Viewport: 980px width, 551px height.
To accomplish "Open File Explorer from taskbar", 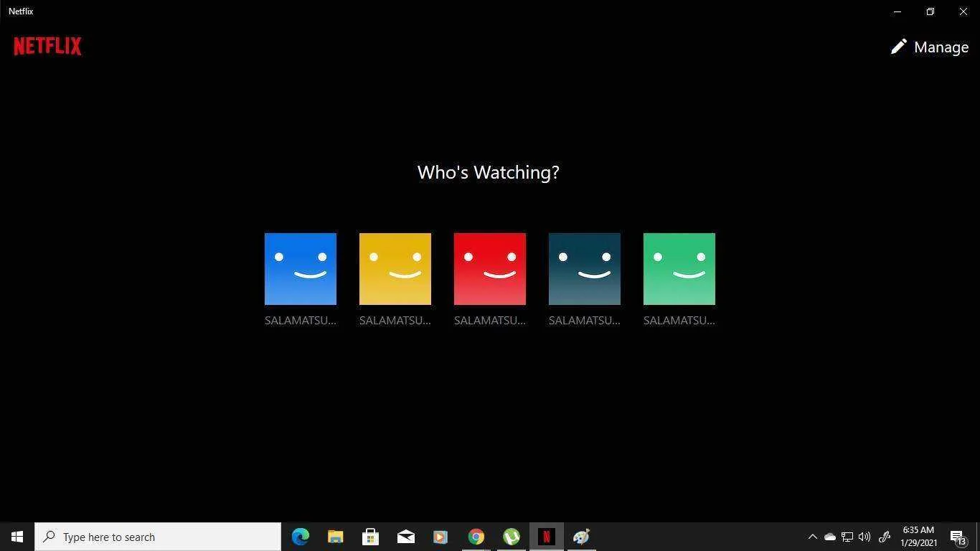I will (336, 537).
